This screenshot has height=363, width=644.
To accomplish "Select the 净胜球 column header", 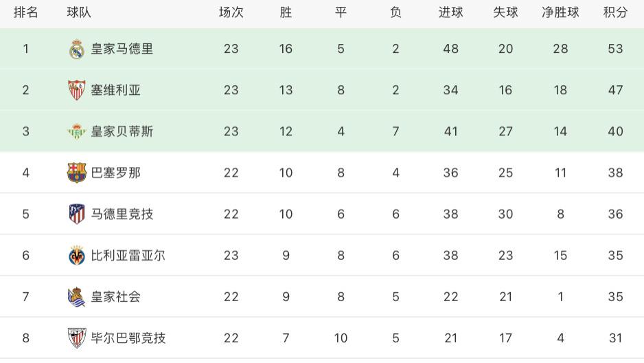I will point(560,12).
